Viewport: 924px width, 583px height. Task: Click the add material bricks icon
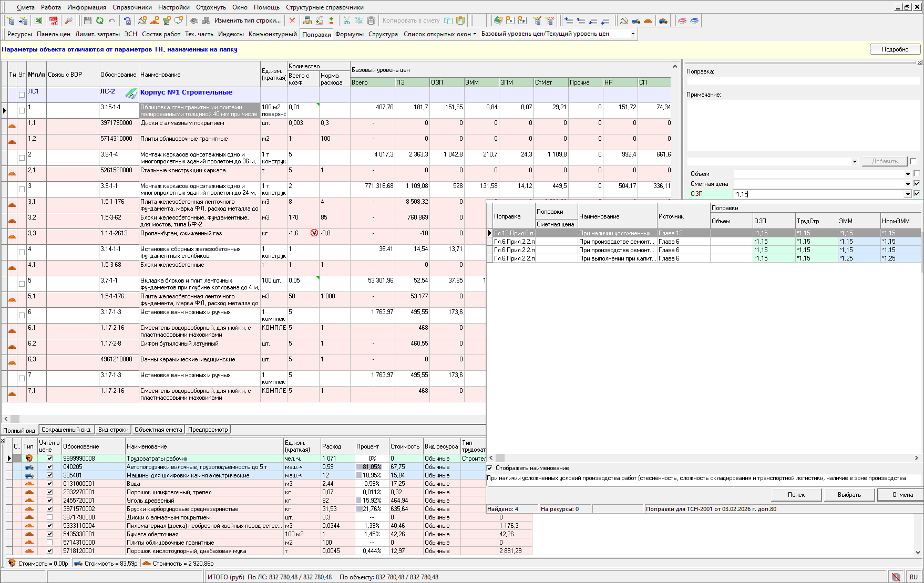pos(155,20)
